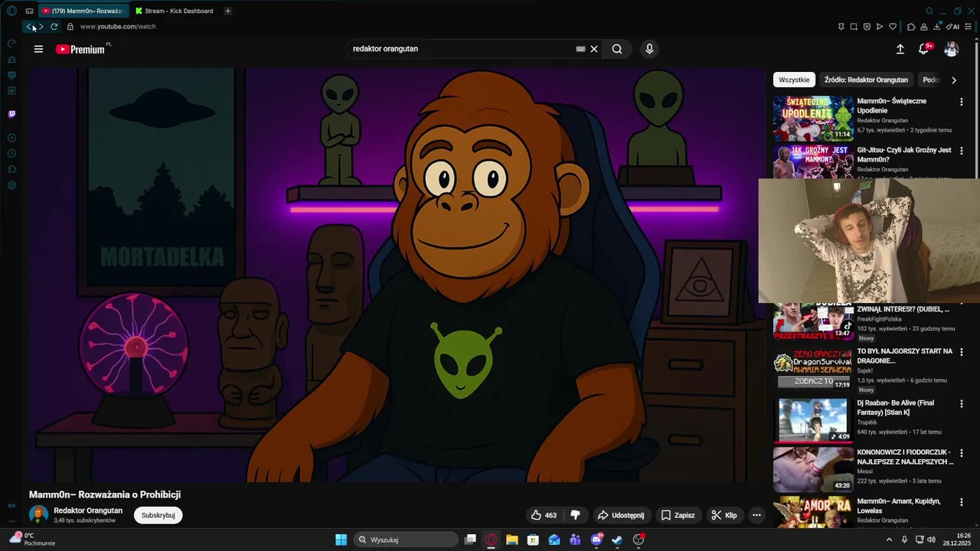Dislike the video with thumbs down
Image resolution: width=980 pixels, height=551 pixels.
[x=576, y=515]
